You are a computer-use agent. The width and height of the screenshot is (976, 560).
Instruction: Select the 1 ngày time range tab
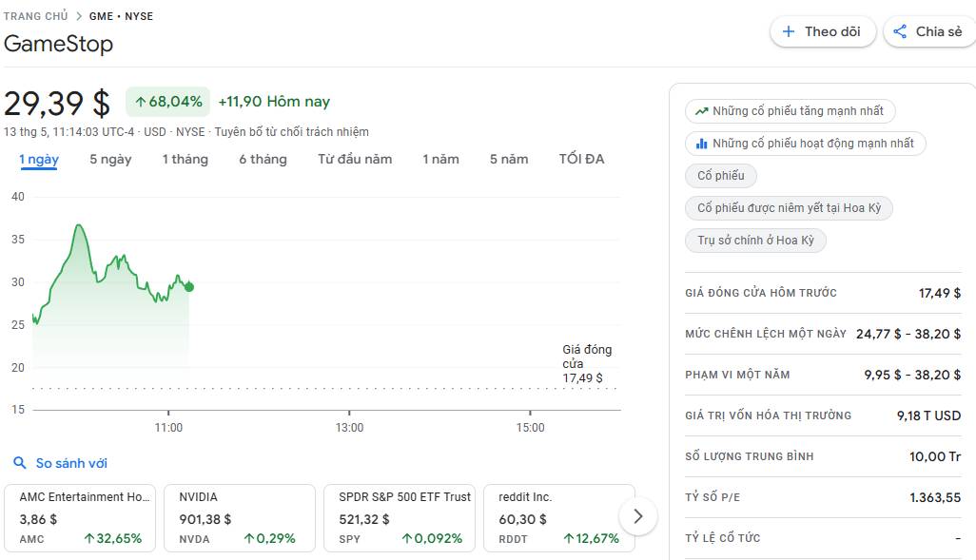point(39,160)
